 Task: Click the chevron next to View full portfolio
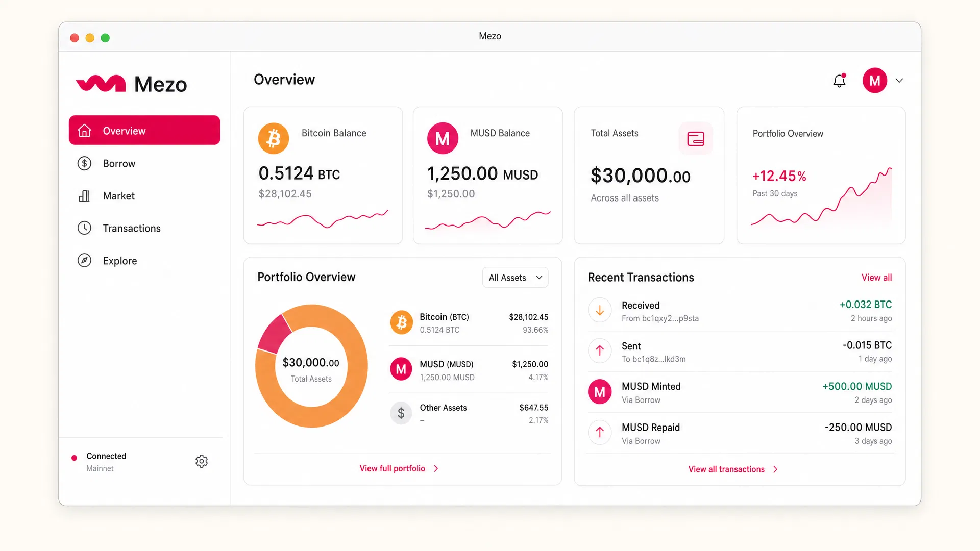[436, 468]
